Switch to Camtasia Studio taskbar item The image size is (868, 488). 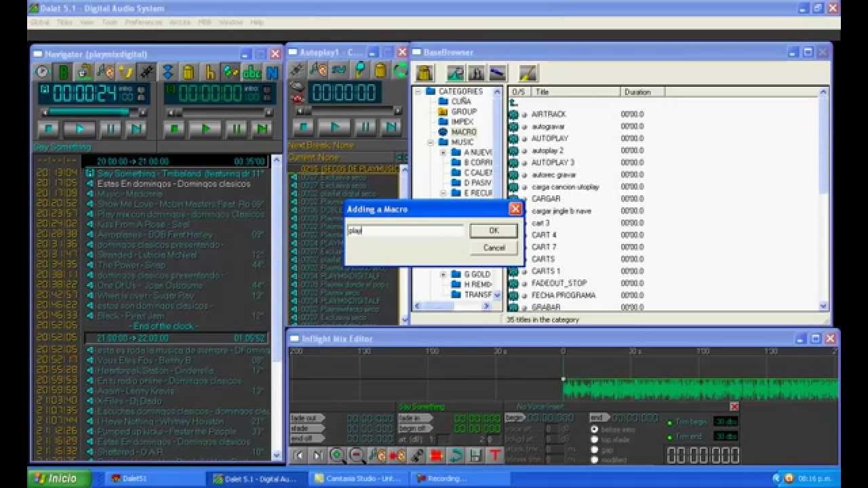(358, 479)
